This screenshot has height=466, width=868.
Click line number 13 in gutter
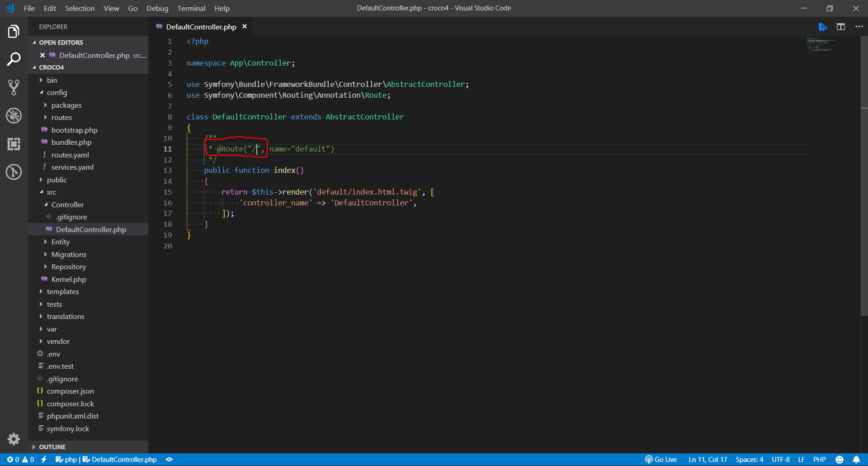(x=168, y=171)
